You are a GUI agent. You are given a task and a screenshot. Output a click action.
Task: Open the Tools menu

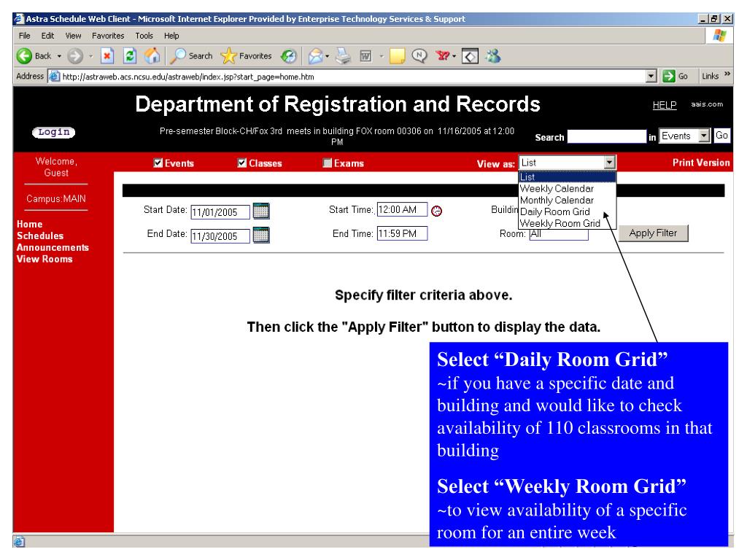coord(144,36)
